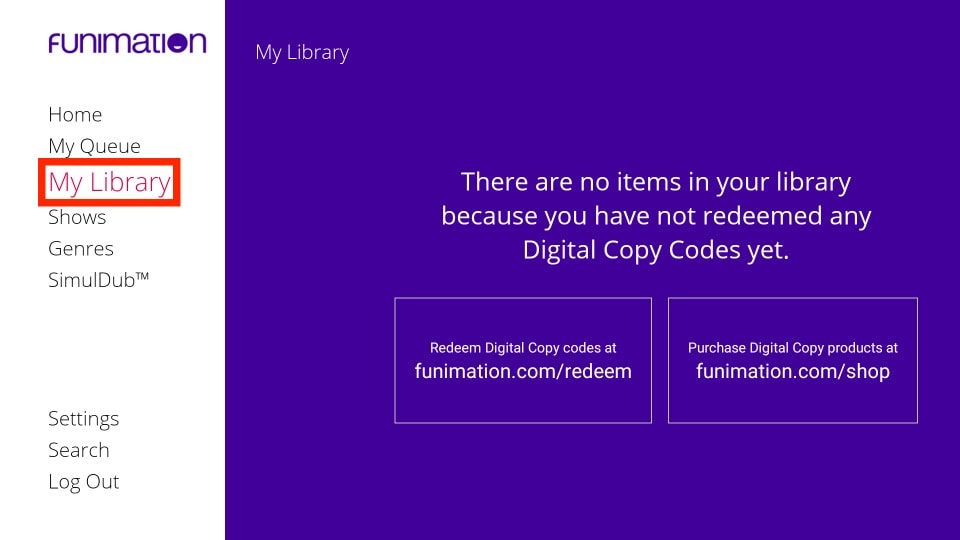The width and height of the screenshot is (960, 540).
Task: Click the My Library page heading
Action: pyautogui.click(x=302, y=53)
